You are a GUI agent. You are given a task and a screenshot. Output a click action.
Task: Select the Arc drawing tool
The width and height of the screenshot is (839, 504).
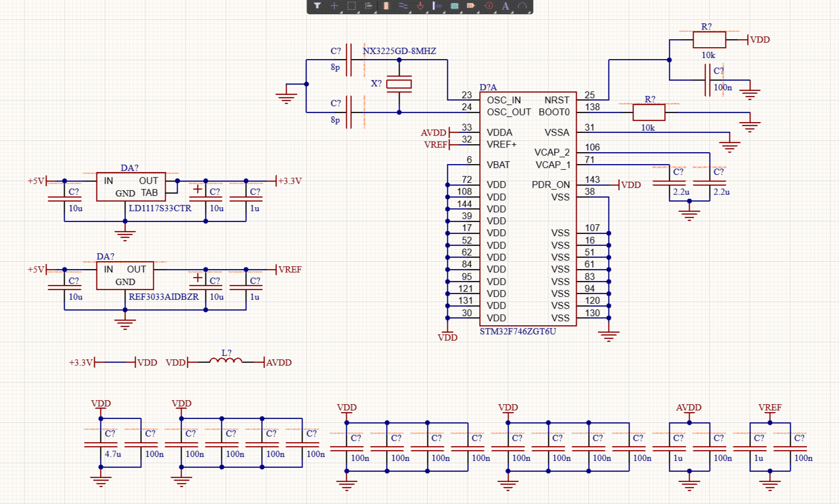(x=522, y=6)
